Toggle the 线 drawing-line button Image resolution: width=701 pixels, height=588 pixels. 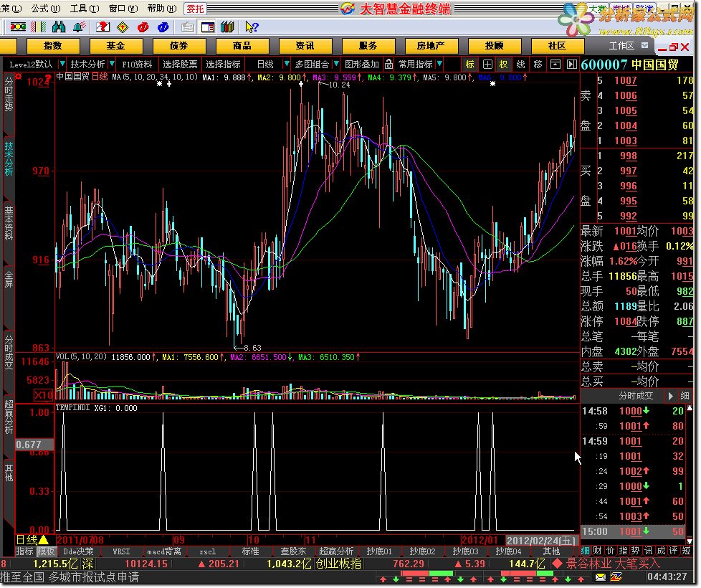pos(521,65)
